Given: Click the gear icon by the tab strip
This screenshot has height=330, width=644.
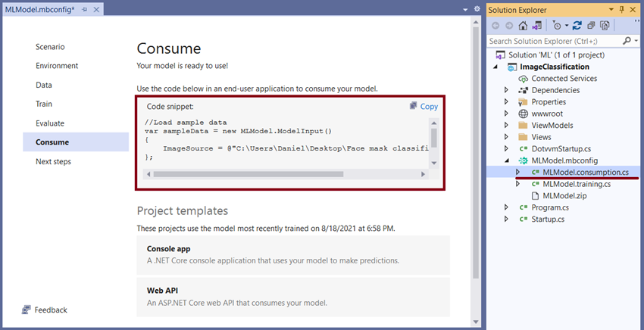Looking at the screenshot, I should pyautogui.click(x=477, y=8).
